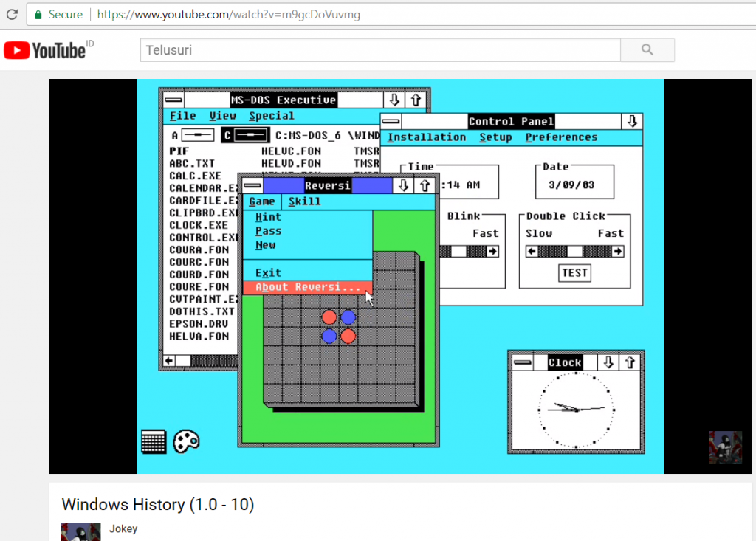Click the channel watermark in video corner
Viewport: 756px width, 541px height.
click(725, 447)
